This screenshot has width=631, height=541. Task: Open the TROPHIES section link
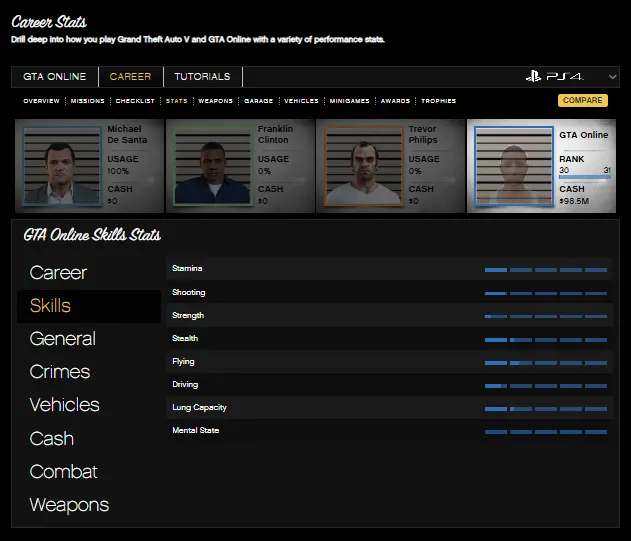coord(438,101)
